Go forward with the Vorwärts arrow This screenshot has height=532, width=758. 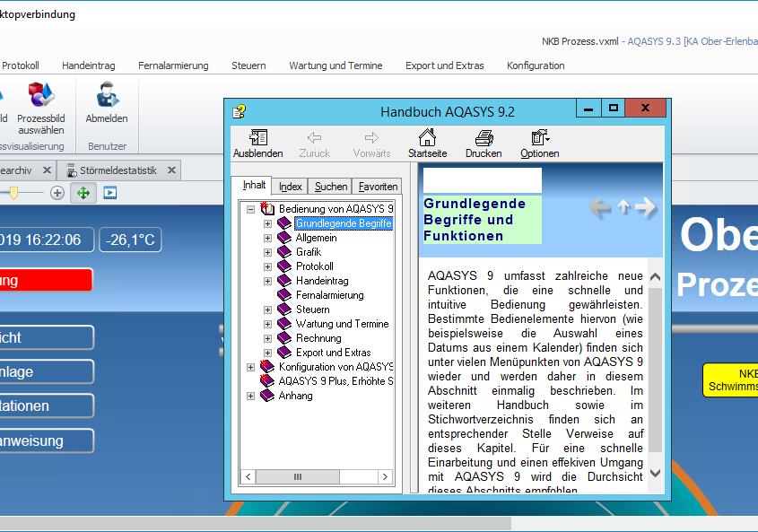point(371,138)
